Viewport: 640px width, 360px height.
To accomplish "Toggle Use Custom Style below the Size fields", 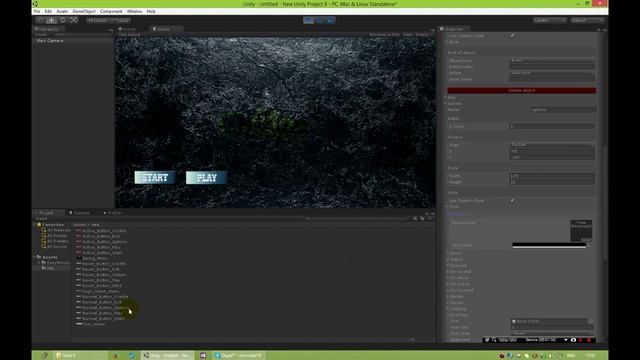I will pos(512,200).
